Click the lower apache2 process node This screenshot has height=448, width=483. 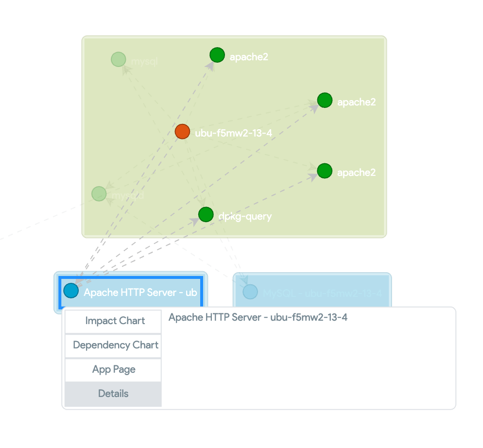[x=324, y=171]
